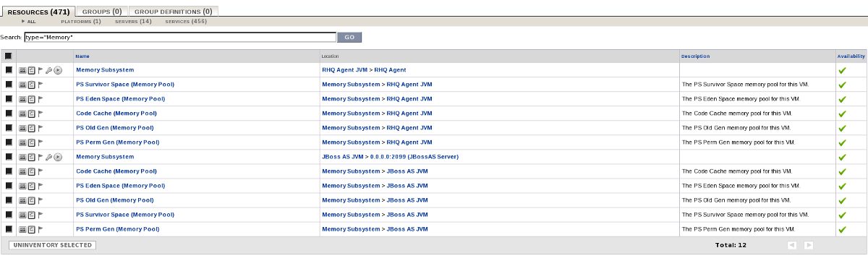Viewport: 868px width, 261px height.
Task: Focus the resource search text field
Action: pyautogui.click(x=180, y=37)
